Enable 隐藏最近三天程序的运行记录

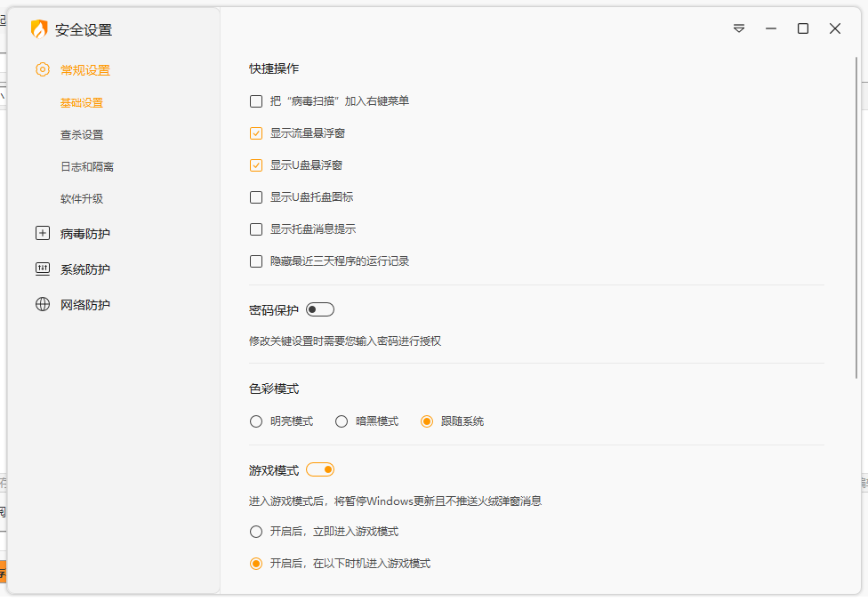point(256,260)
